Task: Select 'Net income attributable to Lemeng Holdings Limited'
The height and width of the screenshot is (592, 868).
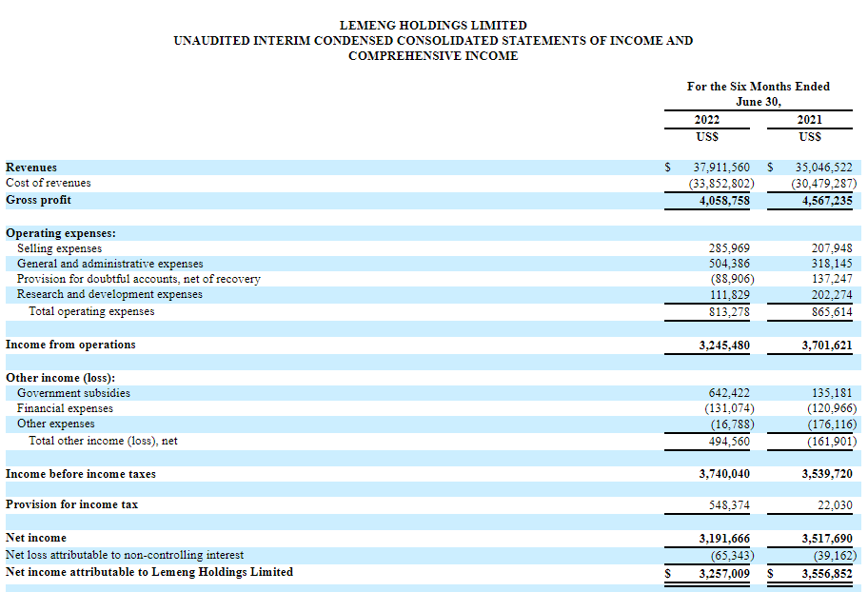Action: pyautogui.click(x=149, y=572)
